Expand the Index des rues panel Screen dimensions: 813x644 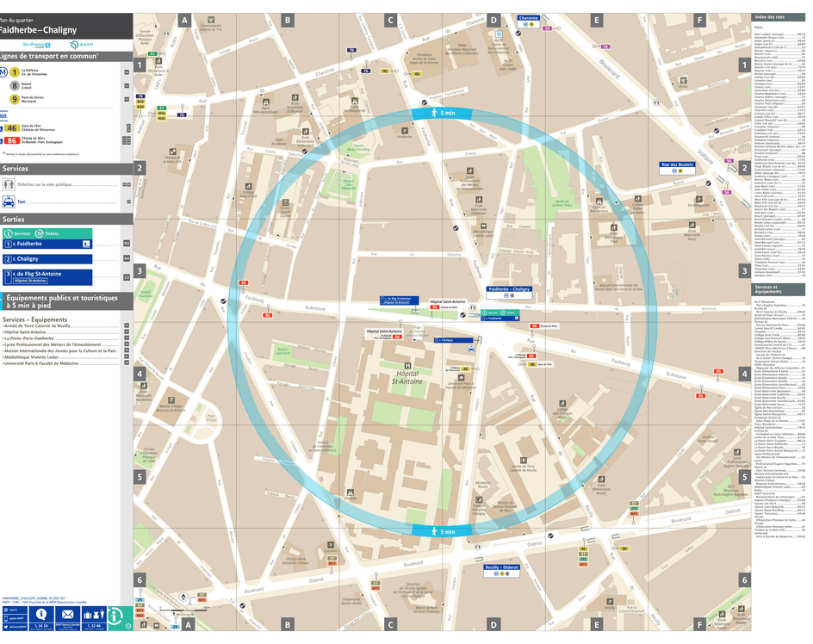click(x=779, y=15)
